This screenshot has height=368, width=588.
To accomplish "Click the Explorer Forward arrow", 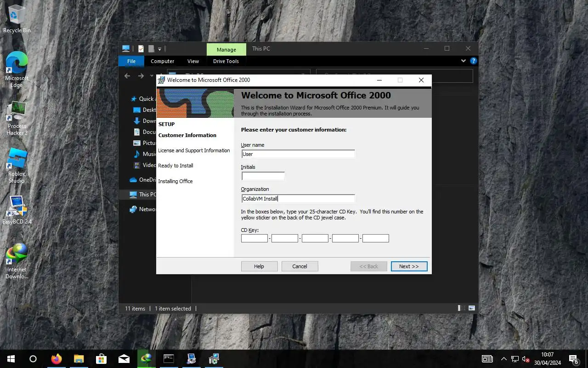I will [x=141, y=76].
